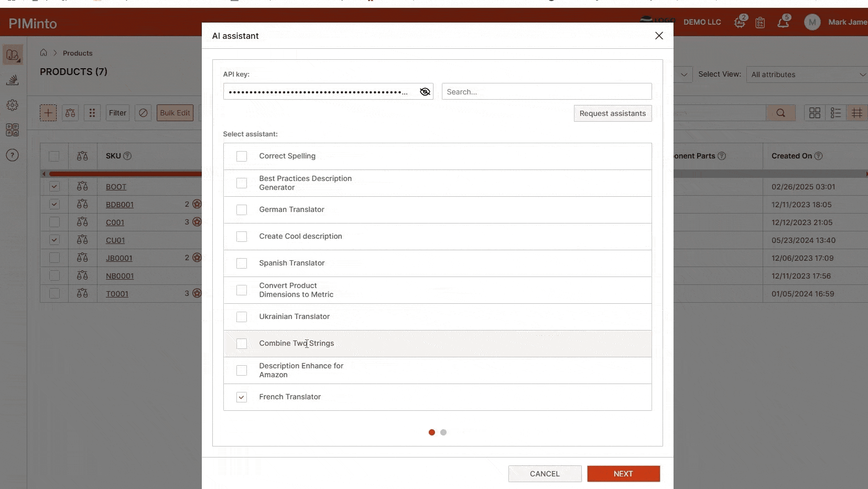Click the assistant Search field
868x489 pixels.
547,92
